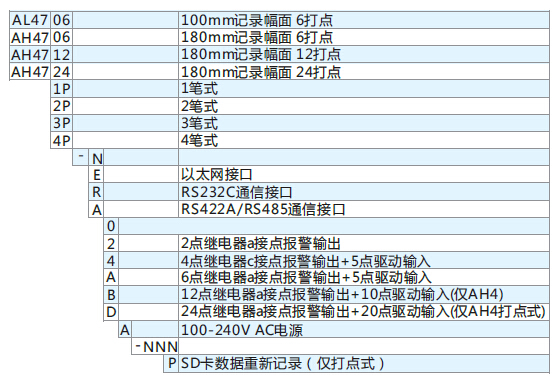Click the 0 alarm option cell
Viewport: 554px width, 379px height.
pyautogui.click(x=111, y=226)
